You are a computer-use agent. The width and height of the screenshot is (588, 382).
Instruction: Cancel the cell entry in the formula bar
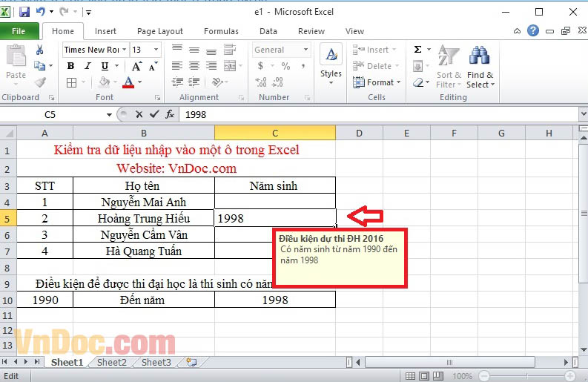[139, 114]
